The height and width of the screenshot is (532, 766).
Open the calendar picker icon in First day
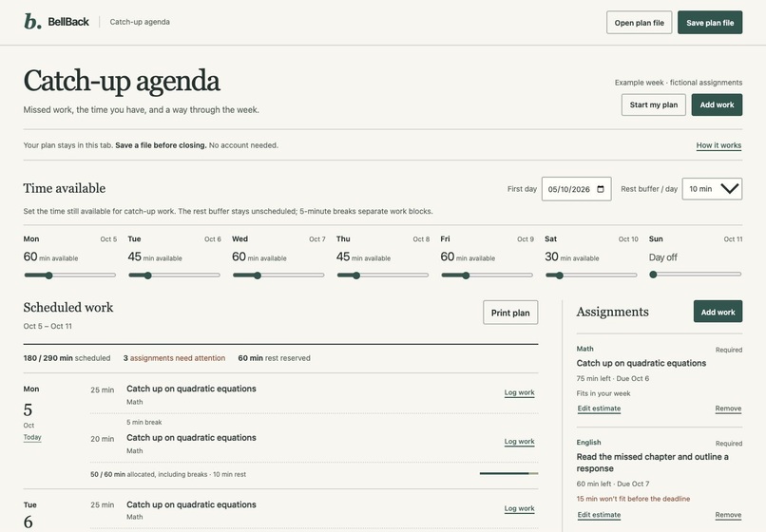pos(601,189)
